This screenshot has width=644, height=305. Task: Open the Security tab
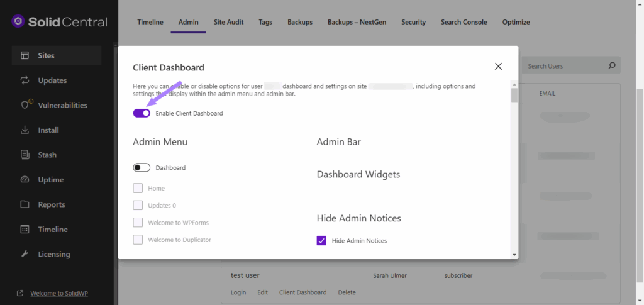click(413, 22)
